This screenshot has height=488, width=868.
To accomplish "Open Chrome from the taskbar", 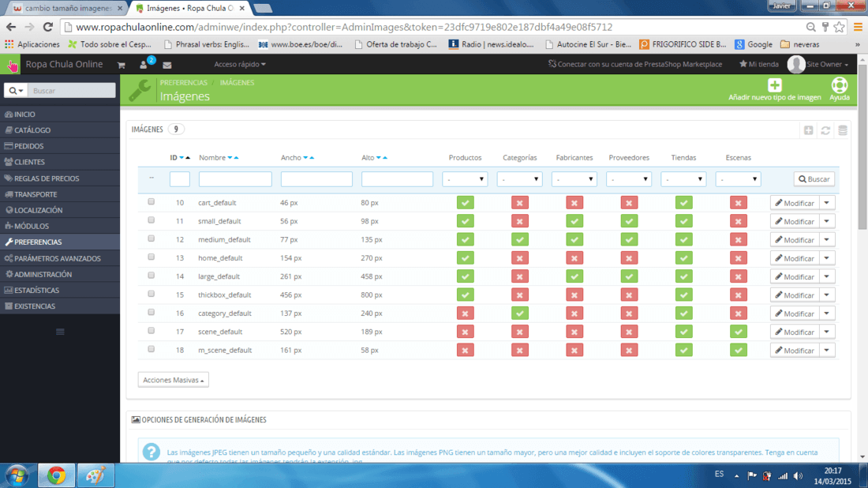I will click(x=56, y=476).
